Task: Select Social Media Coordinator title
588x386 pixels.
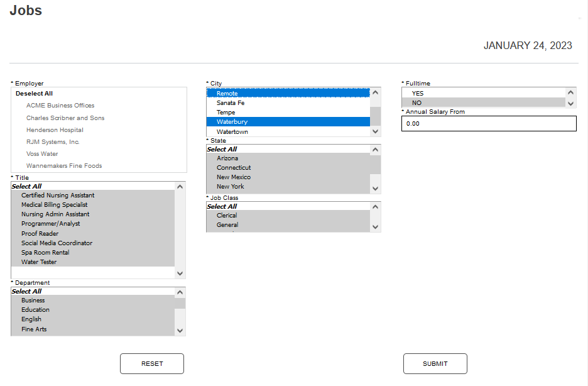Action: (57, 243)
